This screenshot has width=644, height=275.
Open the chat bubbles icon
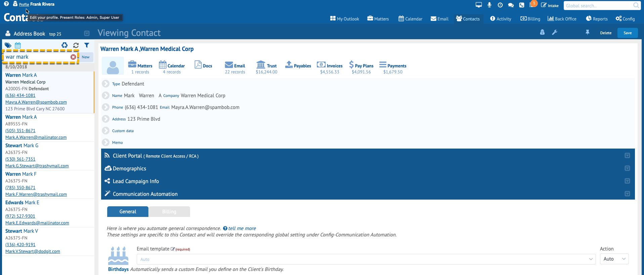(x=511, y=5)
